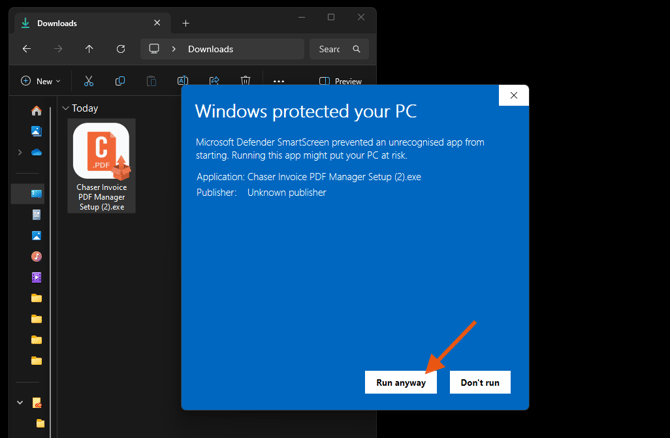Toggle the Preview pane button
Viewport: 670px width, 438px height.
tap(340, 81)
